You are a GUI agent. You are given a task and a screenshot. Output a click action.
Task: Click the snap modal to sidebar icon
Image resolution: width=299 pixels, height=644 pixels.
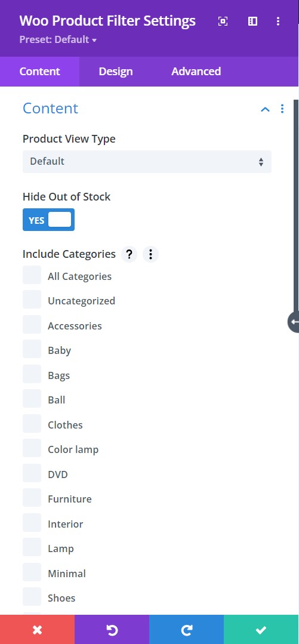252,21
